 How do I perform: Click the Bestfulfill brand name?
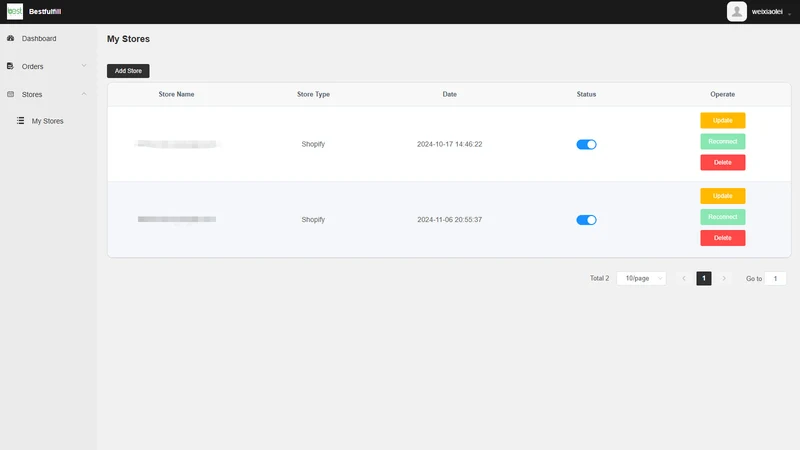(45, 11)
